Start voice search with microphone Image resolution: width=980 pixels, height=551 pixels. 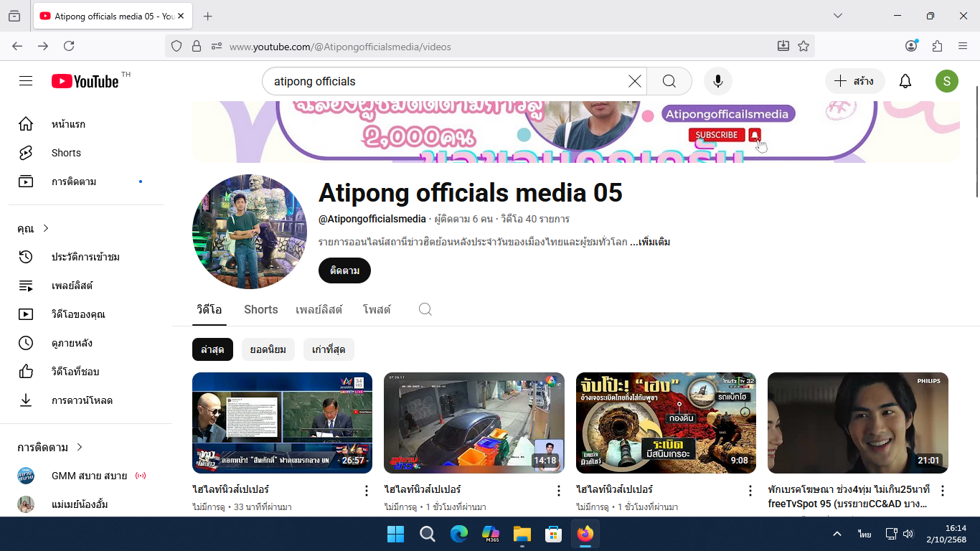(718, 81)
